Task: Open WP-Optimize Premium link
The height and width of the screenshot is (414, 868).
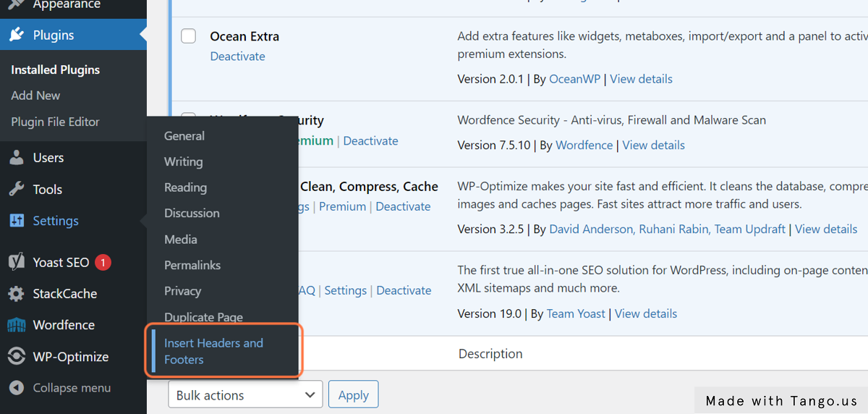Action: [342, 206]
